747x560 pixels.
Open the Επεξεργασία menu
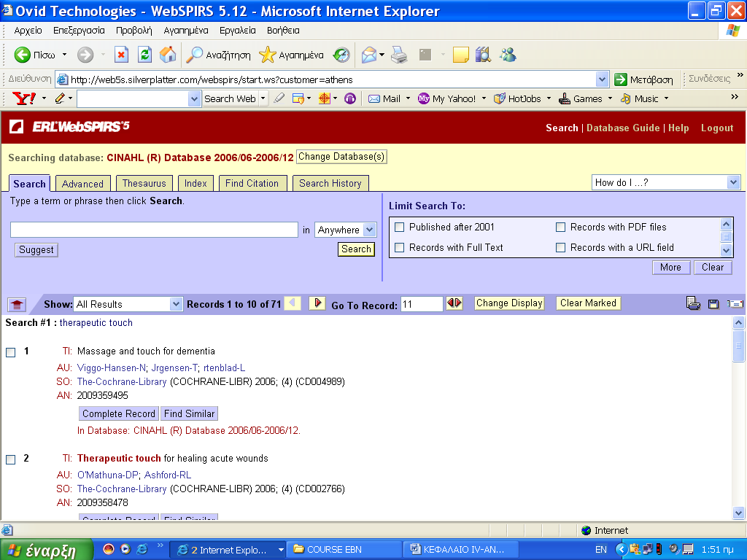[x=79, y=31]
